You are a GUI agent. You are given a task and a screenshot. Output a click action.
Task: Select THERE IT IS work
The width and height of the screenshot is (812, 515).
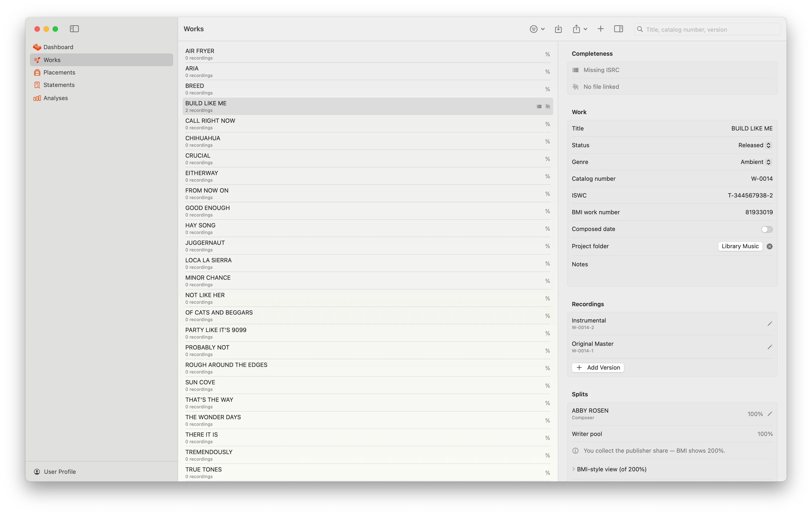[367, 438]
